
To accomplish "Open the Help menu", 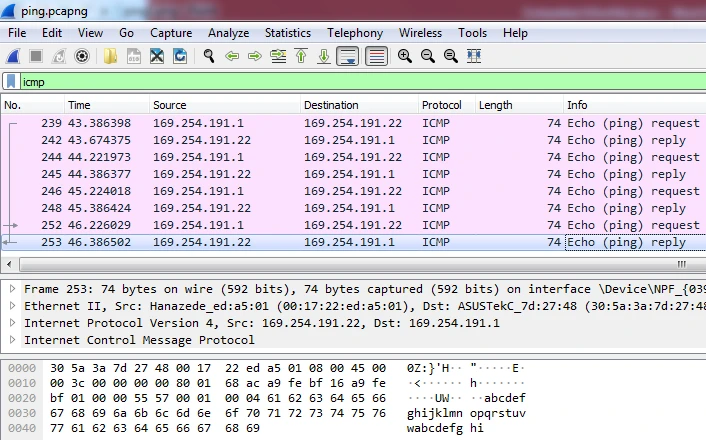I will click(x=515, y=33).
